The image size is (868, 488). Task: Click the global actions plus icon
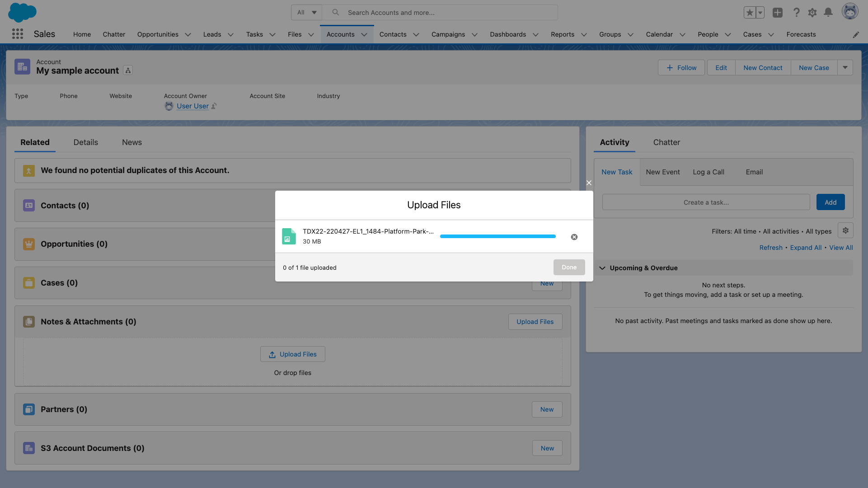click(x=777, y=13)
